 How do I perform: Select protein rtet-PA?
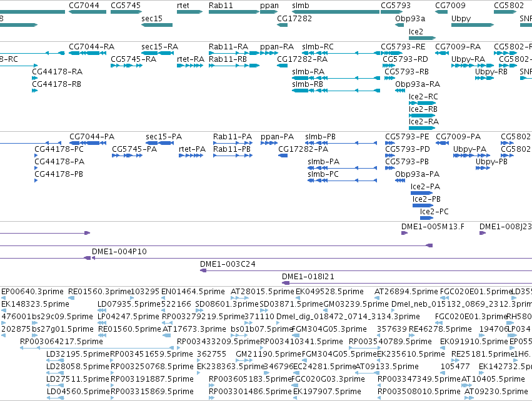point(191,156)
